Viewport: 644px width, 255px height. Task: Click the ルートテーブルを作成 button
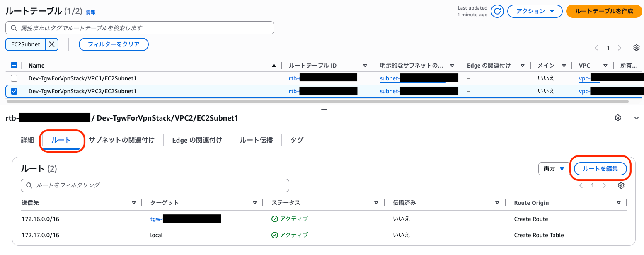tap(604, 11)
